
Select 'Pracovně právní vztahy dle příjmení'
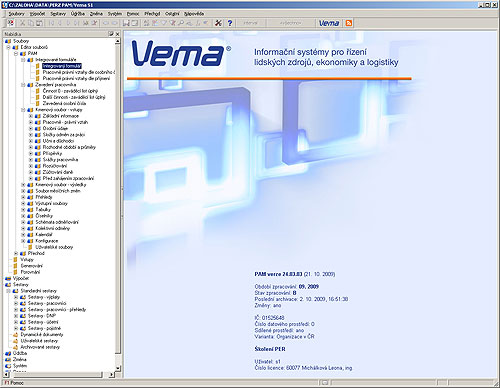[x=76, y=78]
